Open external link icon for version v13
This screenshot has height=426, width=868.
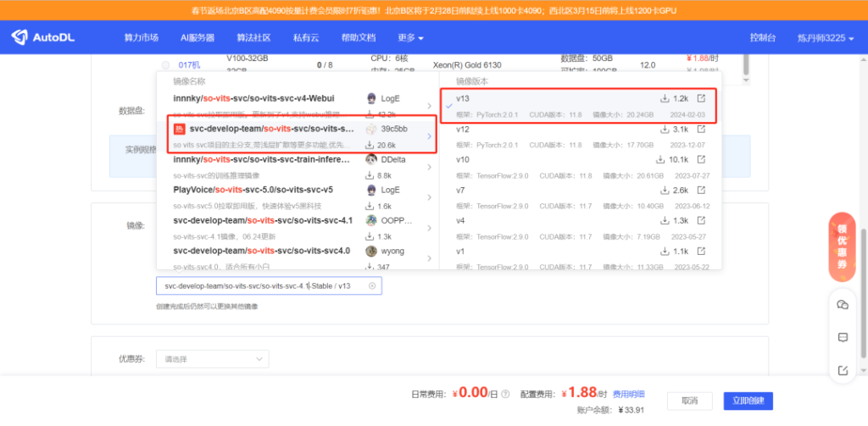[x=701, y=98]
